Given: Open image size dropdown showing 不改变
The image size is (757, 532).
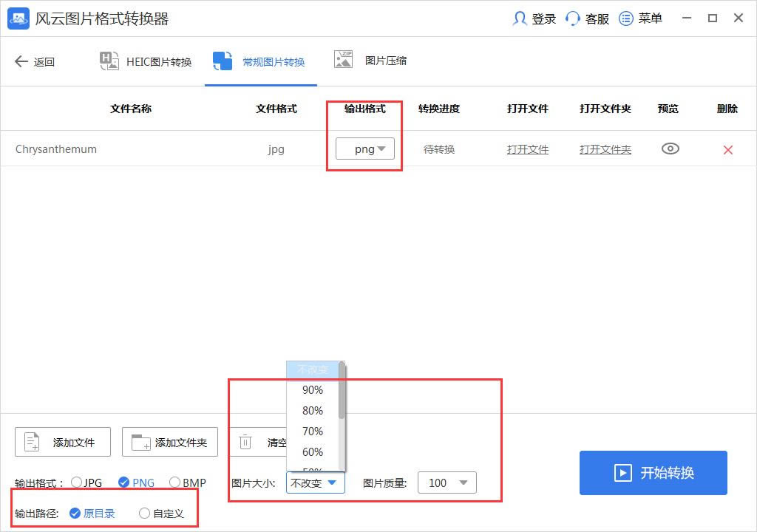Looking at the screenshot, I should pyautogui.click(x=315, y=482).
